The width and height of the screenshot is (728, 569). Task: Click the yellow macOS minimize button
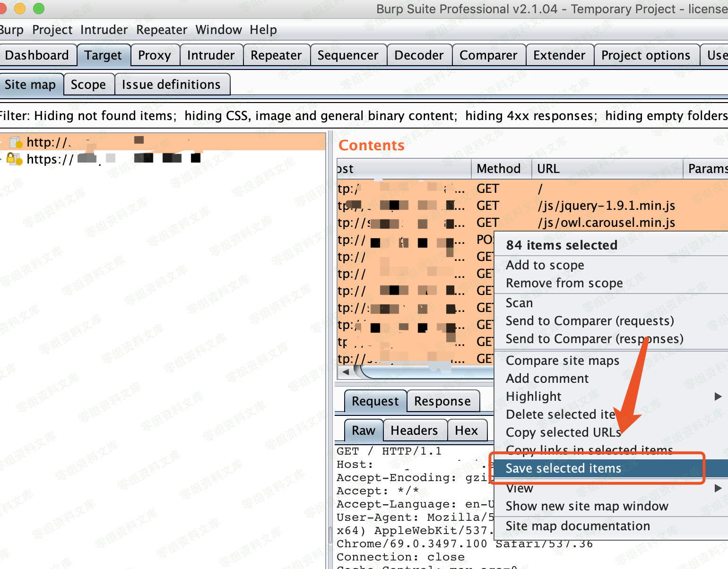coord(20,9)
